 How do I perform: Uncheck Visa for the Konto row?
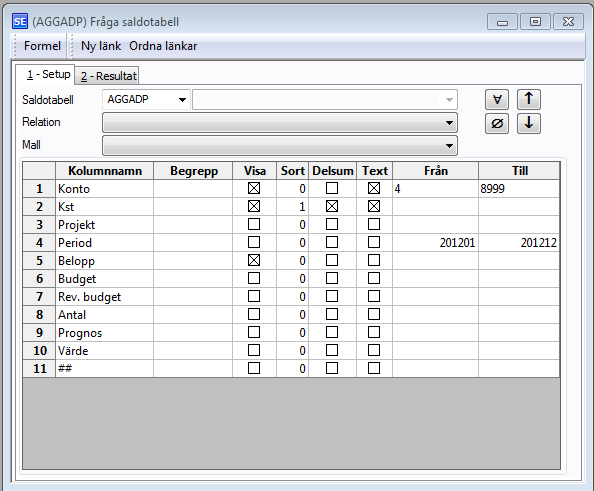point(254,188)
